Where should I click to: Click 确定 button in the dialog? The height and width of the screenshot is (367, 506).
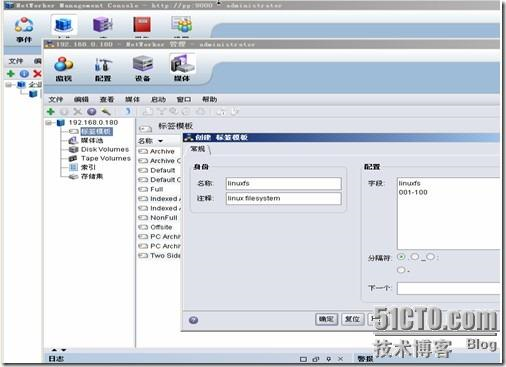pyautogui.click(x=326, y=319)
